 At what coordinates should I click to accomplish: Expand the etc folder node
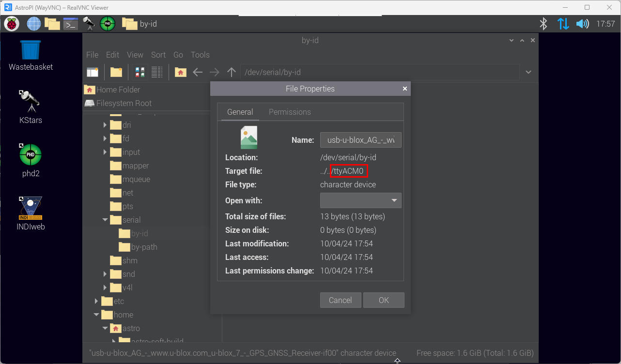(96, 301)
